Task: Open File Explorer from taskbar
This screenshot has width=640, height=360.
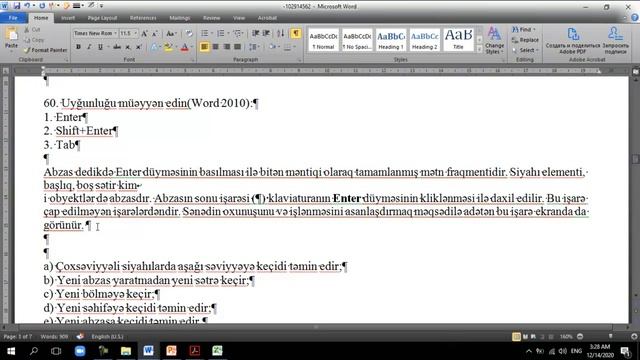Action: tap(126, 351)
